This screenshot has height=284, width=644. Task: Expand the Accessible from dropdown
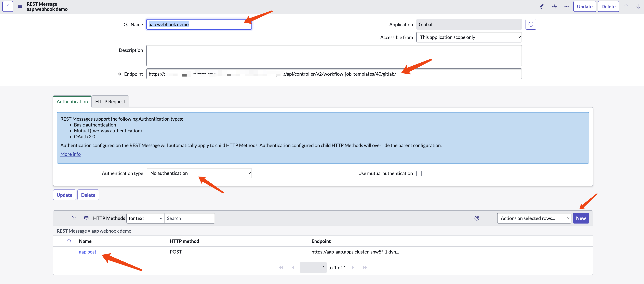click(x=469, y=37)
